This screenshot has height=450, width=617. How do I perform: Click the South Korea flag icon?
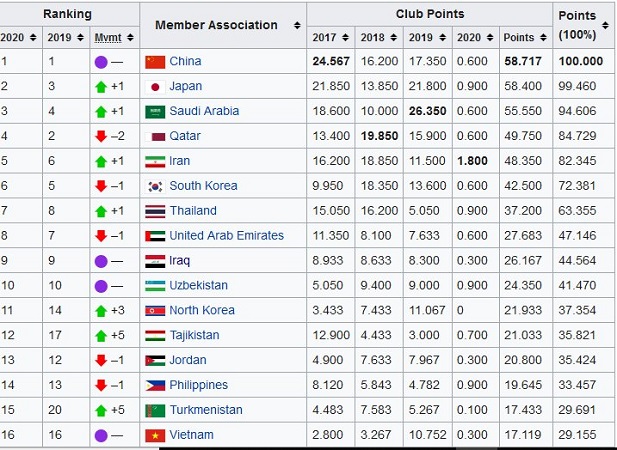[155, 186]
